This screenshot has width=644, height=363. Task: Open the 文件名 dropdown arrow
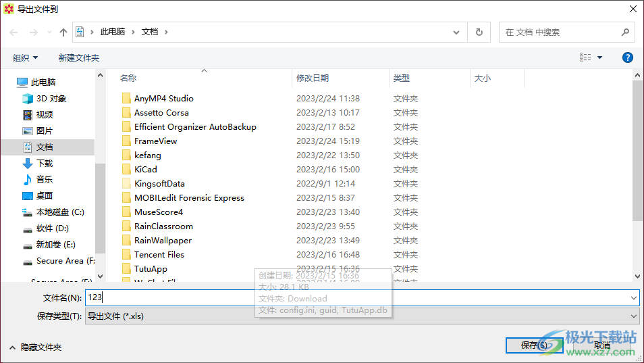pyautogui.click(x=634, y=297)
